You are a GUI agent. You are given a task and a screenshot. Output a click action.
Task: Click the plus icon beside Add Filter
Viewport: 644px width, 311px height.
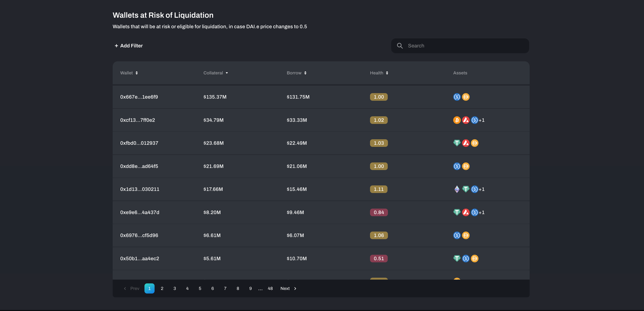[x=116, y=46]
